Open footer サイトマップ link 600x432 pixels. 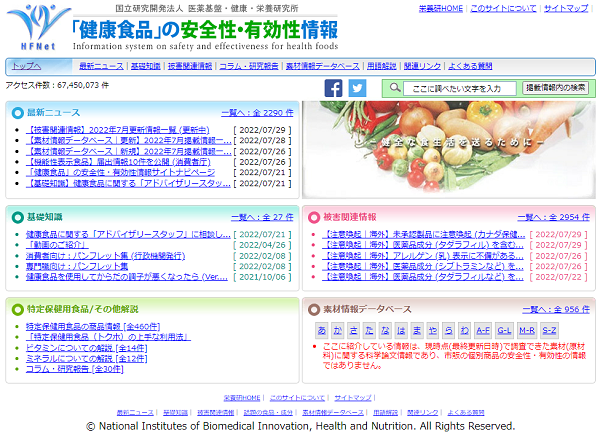click(x=353, y=398)
